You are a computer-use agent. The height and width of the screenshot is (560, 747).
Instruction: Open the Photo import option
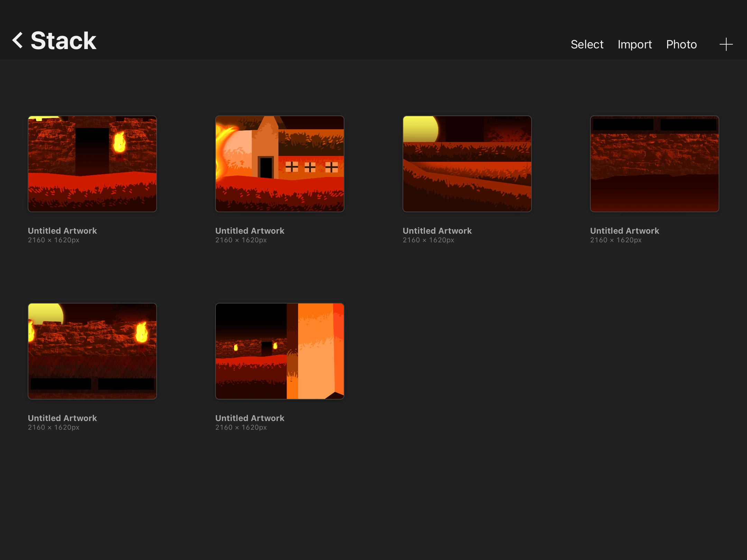[x=681, y=44]
